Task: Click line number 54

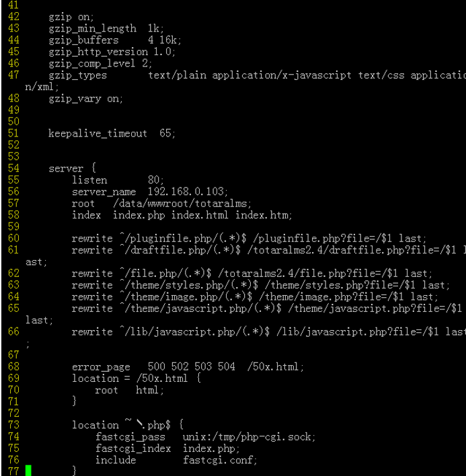Action: point(13,168)
